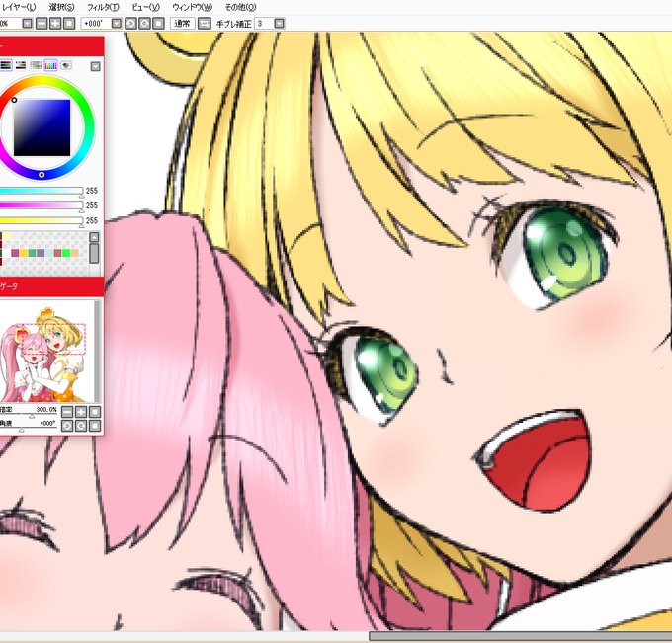The height and width of the screenshot is (643, 672).
Task: Click the red color panel header
Action: point(51,45)
